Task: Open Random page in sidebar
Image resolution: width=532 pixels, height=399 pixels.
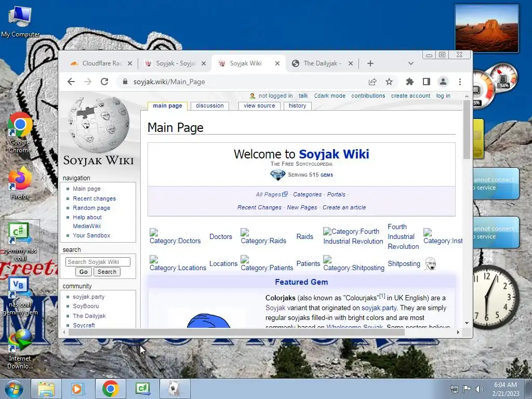Action: click(91, 208)
